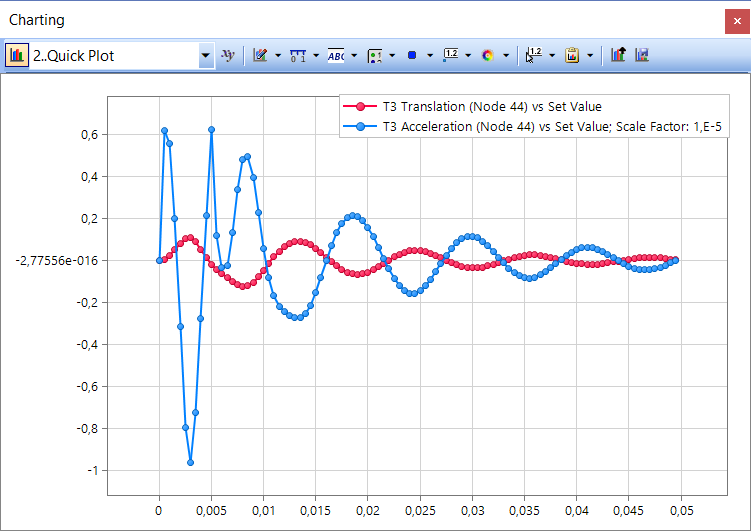Expand the chart edit dropdown arrow
This screenshot has width=751, height=531.
point(278,56)
